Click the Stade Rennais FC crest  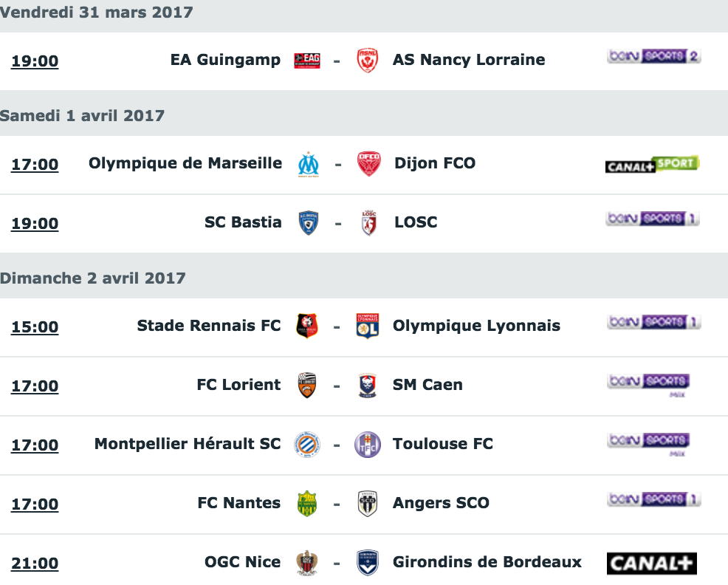307,326
